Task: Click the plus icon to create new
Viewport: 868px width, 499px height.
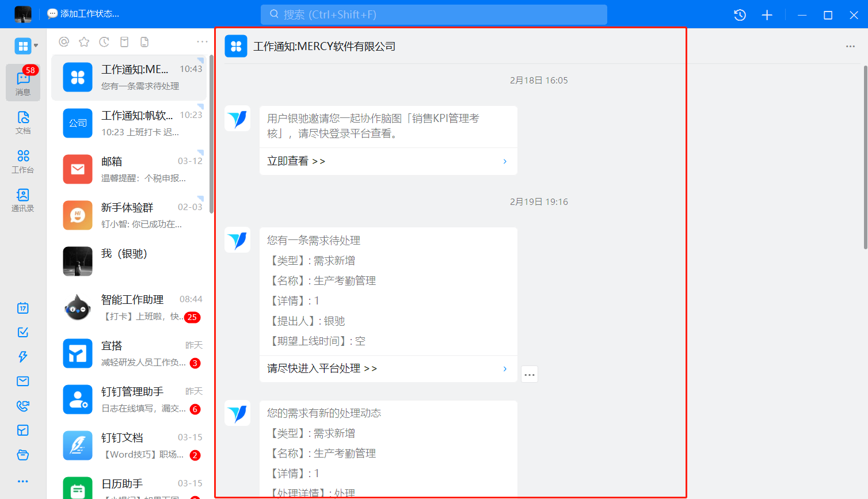Action: [767, 15]
